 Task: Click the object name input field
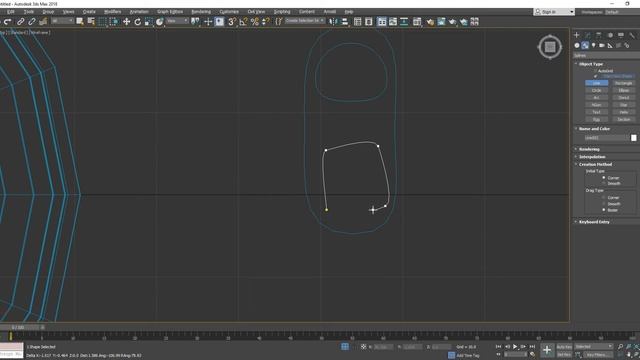pyautogui.click(x=607, y=138)
